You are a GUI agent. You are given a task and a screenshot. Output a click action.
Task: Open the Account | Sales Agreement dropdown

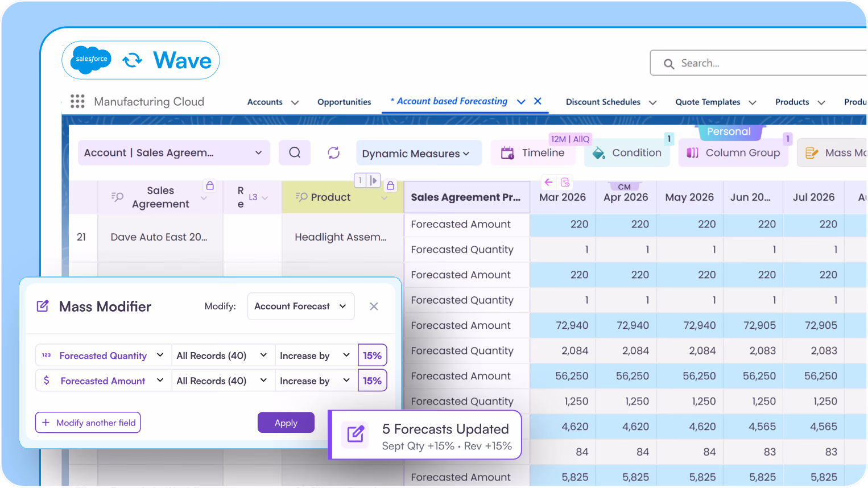[173, 152]
